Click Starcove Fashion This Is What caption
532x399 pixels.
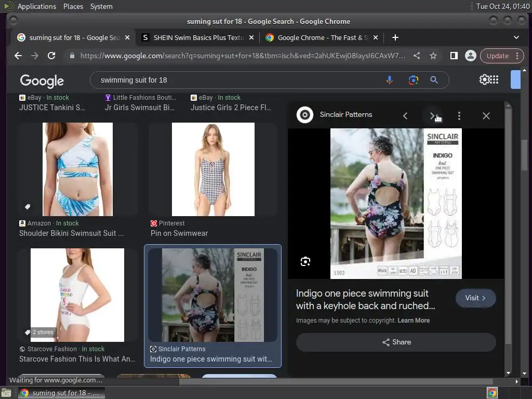point(77,359)
